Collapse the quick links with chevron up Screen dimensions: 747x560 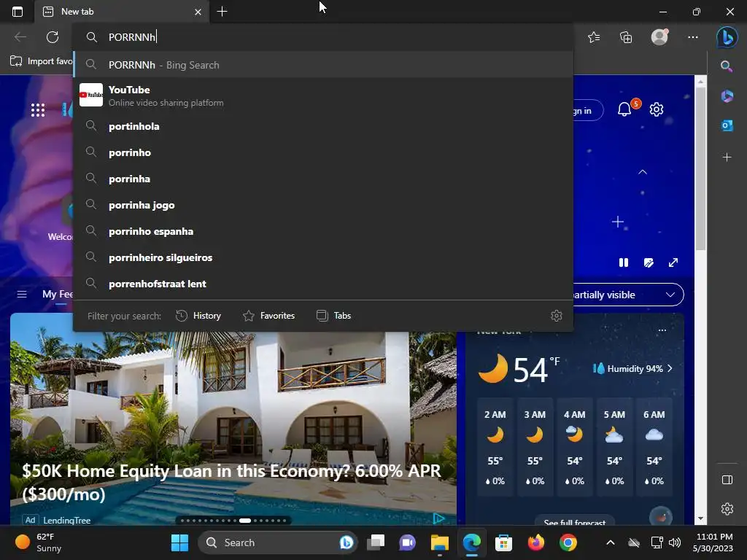(x=643, y=172)
